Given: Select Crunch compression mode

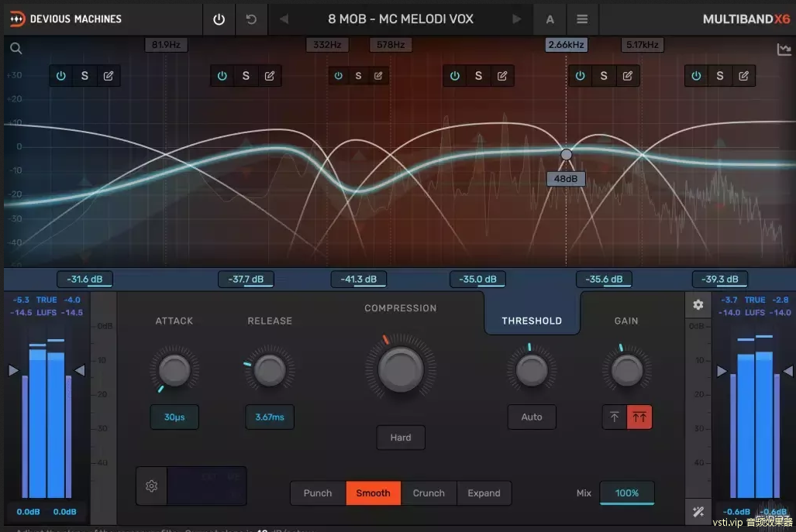Looking at the screenshot, I should tap(429, 493).
